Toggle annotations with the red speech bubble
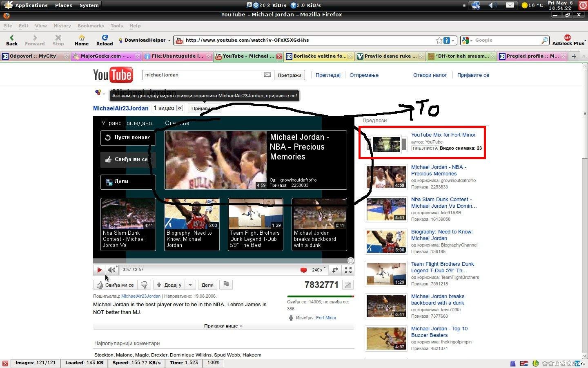The height and width of the screenshot is (368, 588). click(x=303, y=270)
